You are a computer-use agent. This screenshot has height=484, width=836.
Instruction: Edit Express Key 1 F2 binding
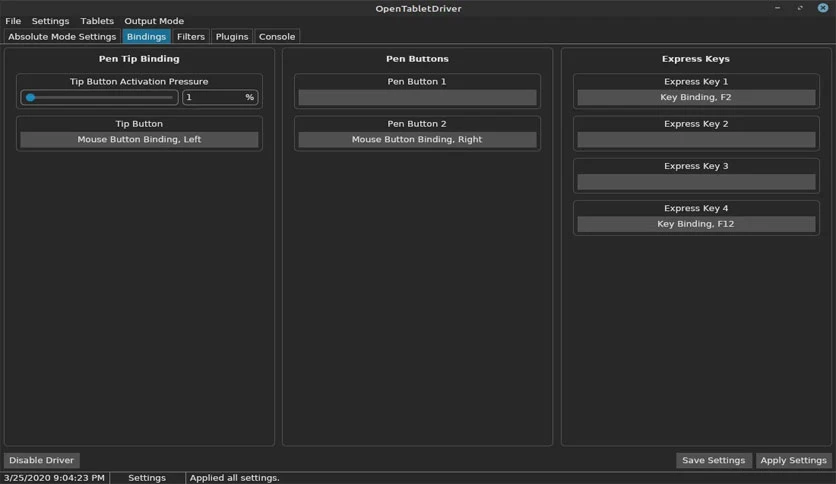click(x=696, y=98)
